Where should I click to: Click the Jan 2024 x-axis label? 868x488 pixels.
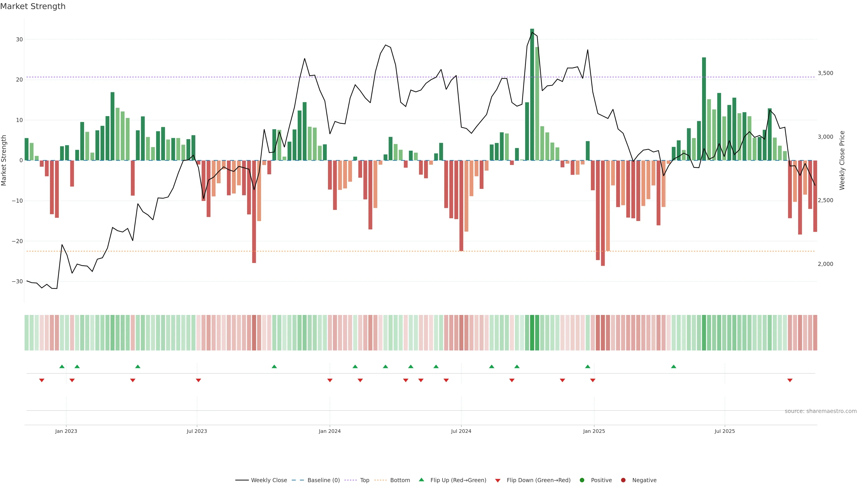330,431
